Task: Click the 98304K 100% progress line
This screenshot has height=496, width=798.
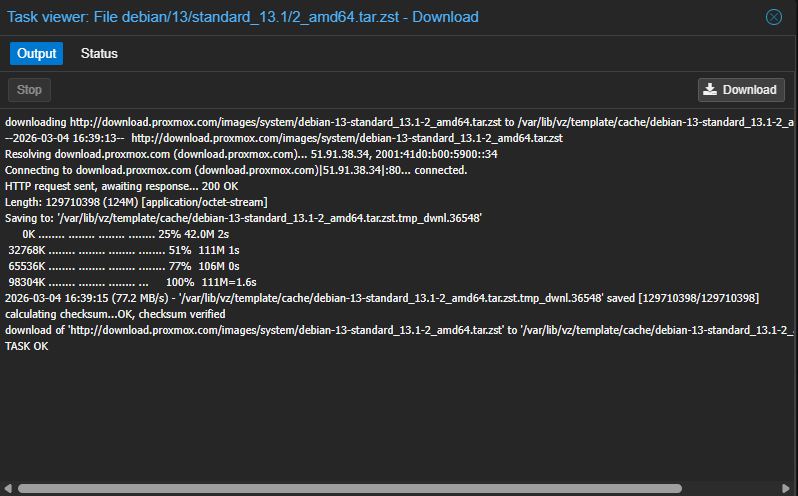Action: pyautogui.click(x=132, y=282)
